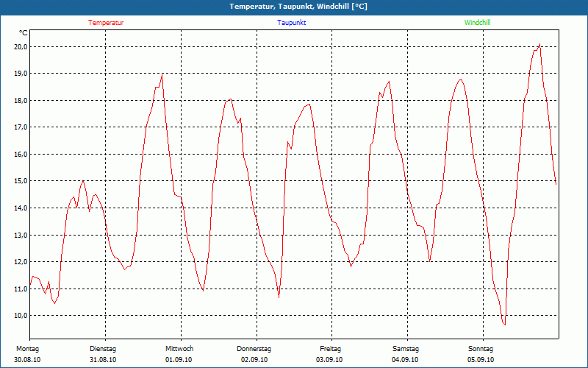Select the 14,0 y-axis value
The width and height of the screenshot is (588, 368).
[21, 208]
